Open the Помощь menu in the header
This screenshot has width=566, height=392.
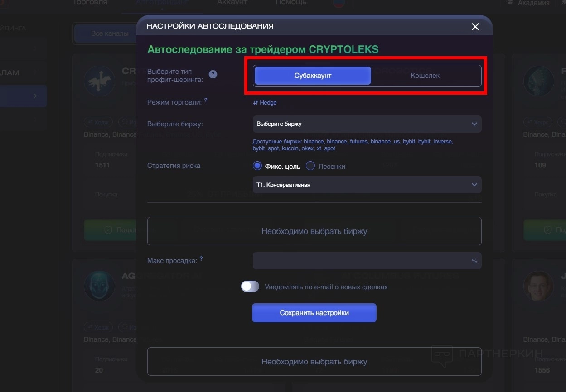click(291, 3)
